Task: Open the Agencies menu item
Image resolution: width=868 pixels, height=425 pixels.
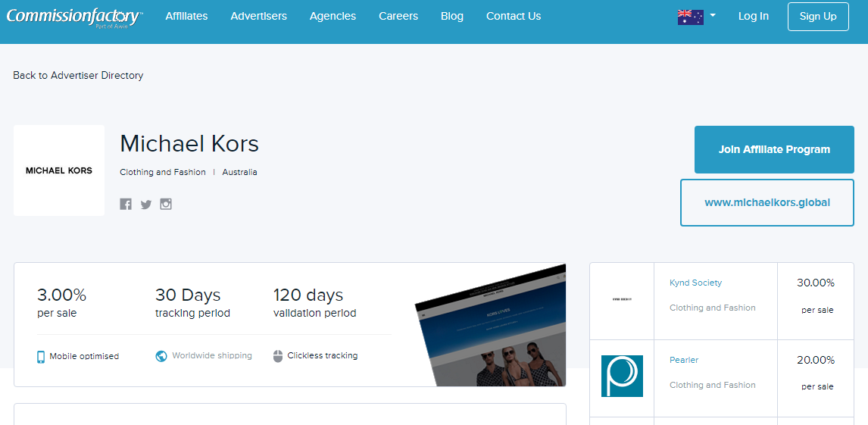Action: tap(333, 16)
